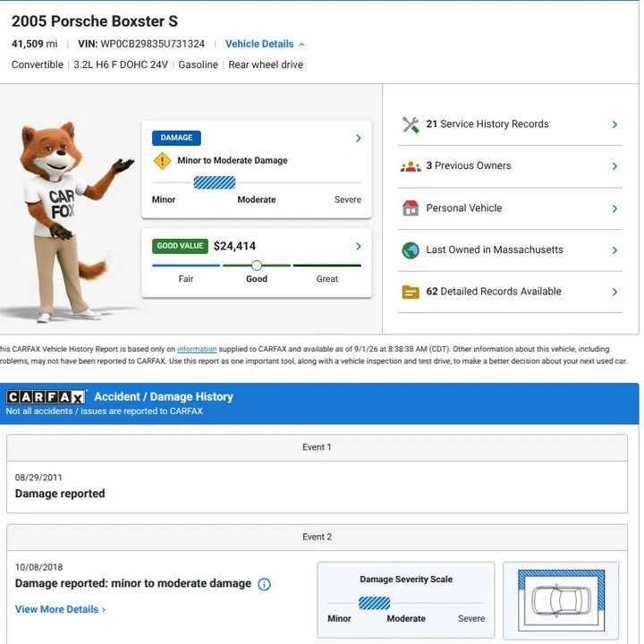
Task: Expand 3 Previous Owners chevron
Action: (x=614, y=166)
